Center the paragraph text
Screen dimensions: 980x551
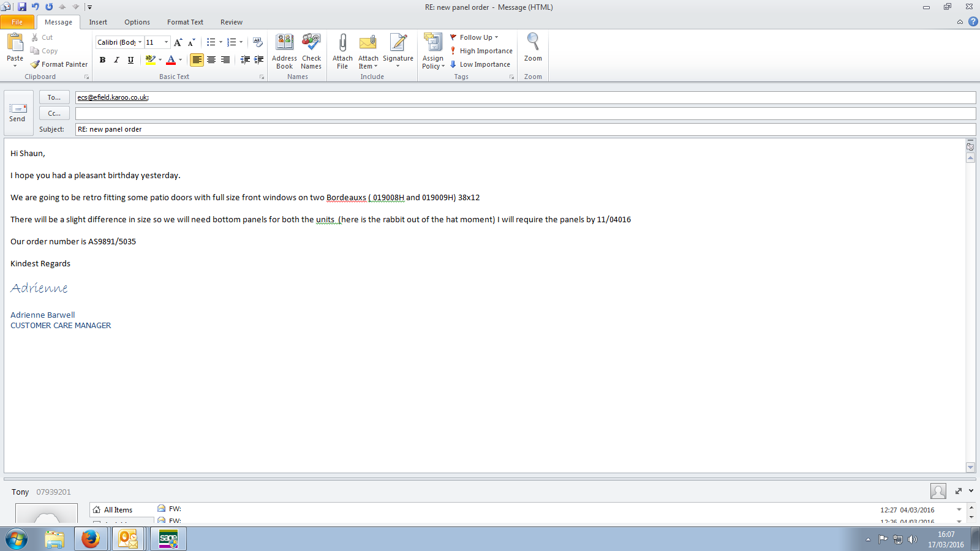(x=211, y=59)
